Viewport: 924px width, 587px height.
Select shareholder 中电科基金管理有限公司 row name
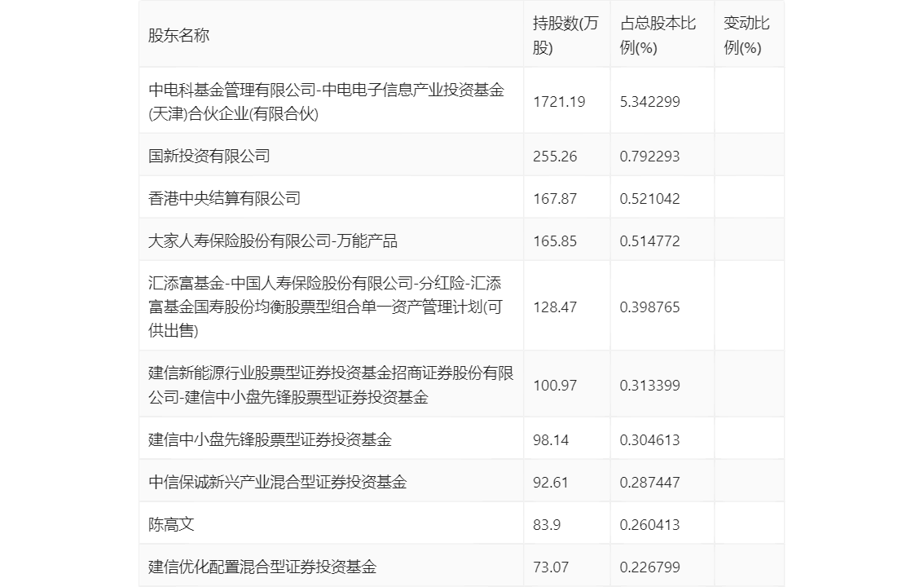[327, 101]
